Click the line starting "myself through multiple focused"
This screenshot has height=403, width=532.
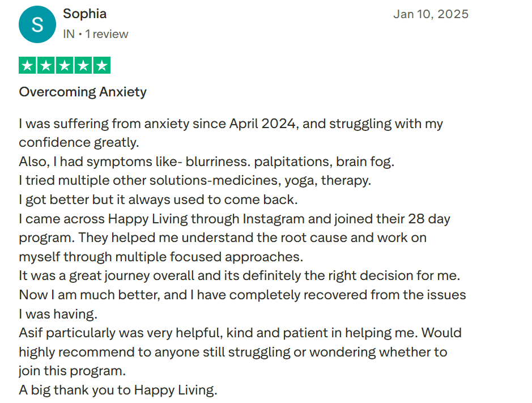pyautogui.click(x=160, y=257)
